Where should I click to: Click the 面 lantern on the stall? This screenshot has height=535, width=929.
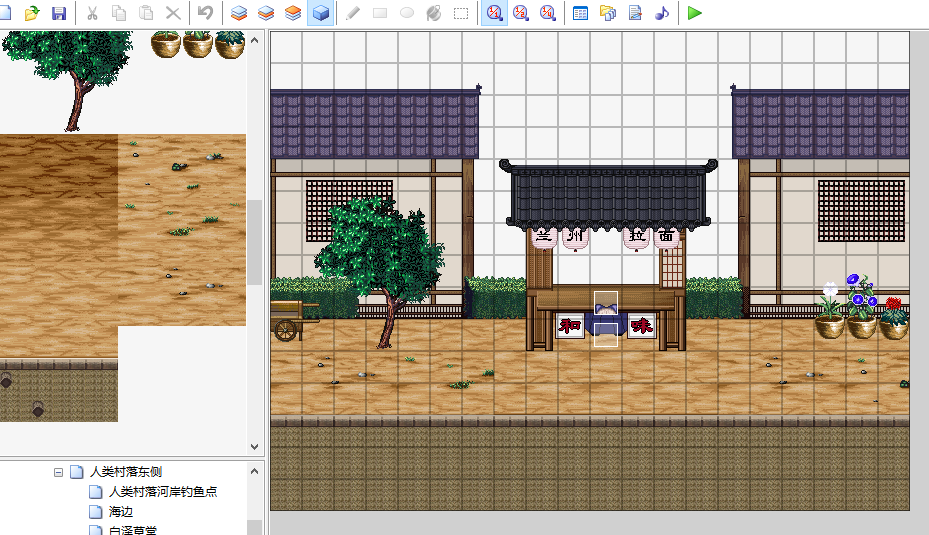tap(667, 237)
